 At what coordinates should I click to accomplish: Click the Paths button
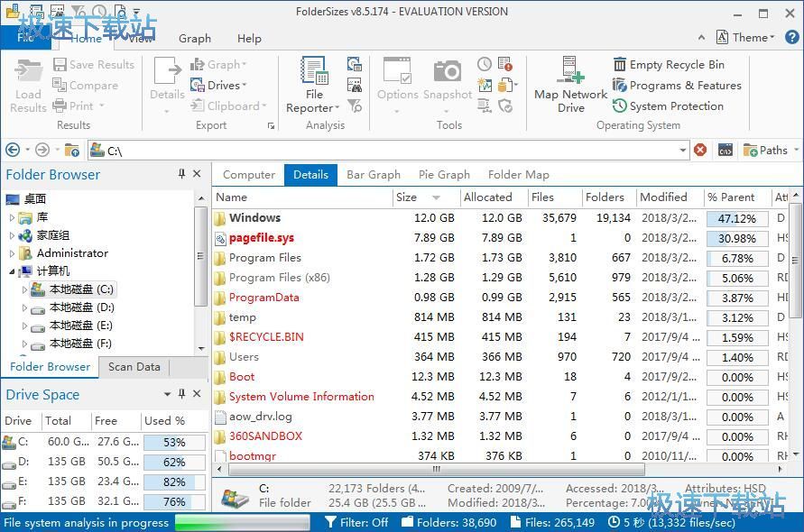(x=766, y=151)
